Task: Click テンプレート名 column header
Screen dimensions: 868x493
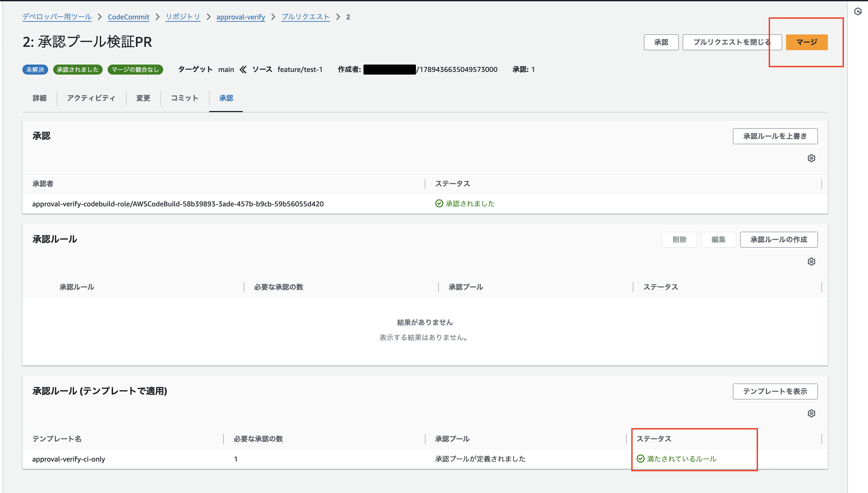Action: tap(57, 439)
